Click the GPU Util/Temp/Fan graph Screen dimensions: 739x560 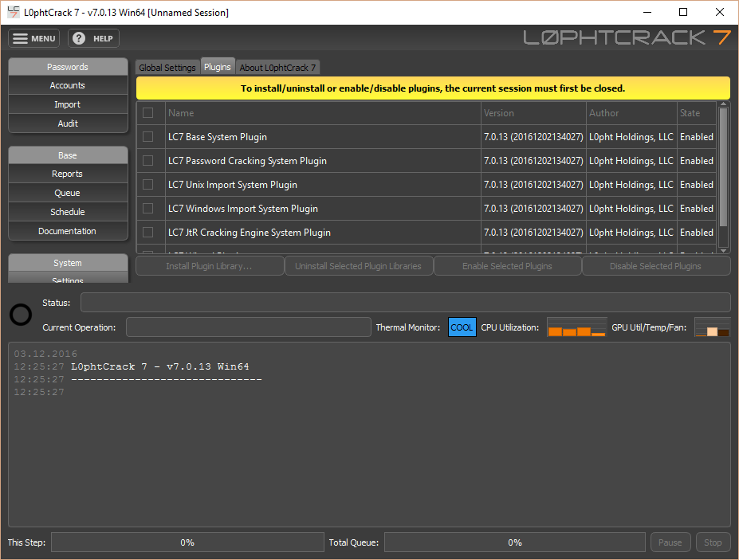click(712, 327)
